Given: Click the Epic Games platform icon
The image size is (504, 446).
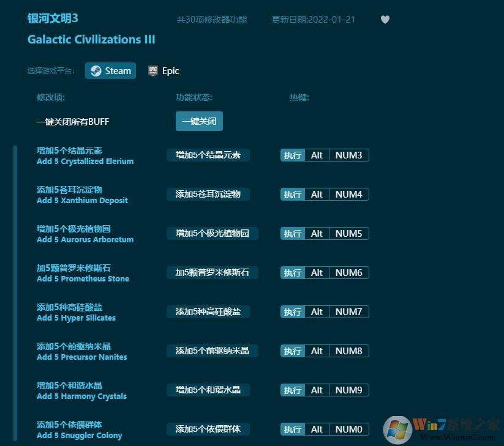Looking at the screenshot, I should coord(152,70).
